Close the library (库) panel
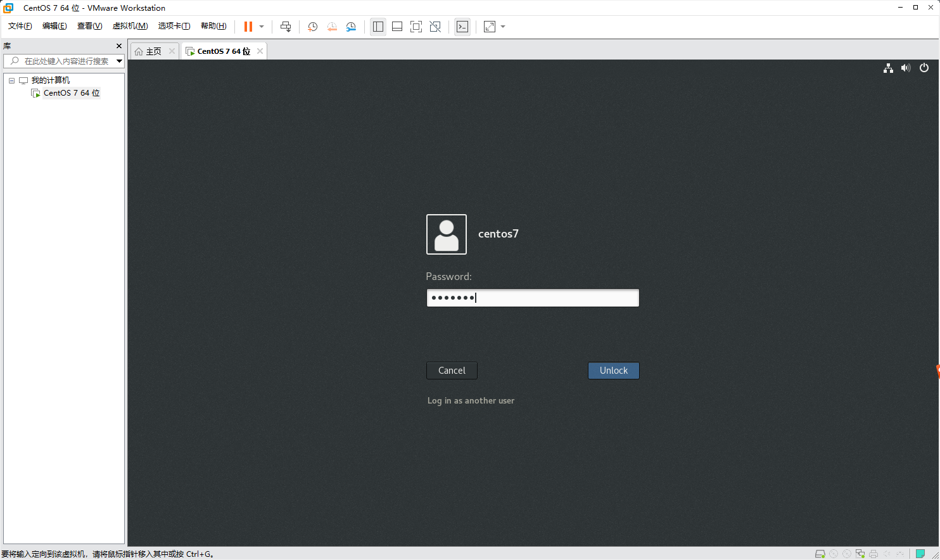Viewport: 940px width, 560px height. point(118,46)
